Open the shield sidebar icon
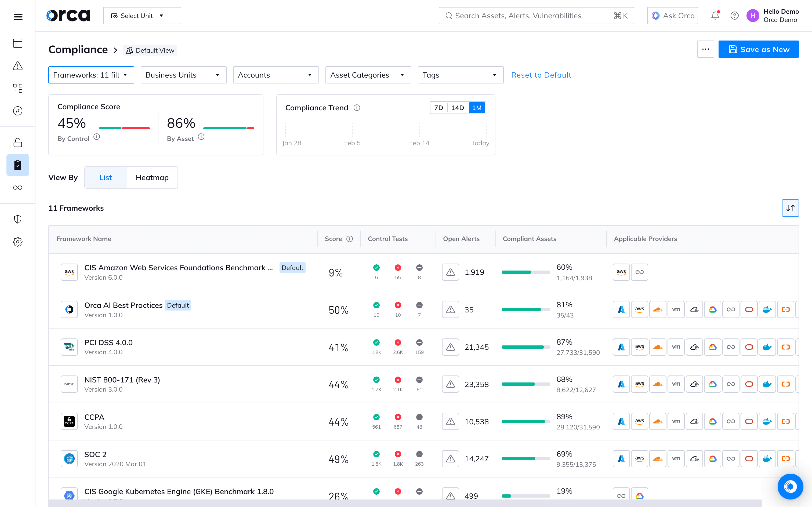Viewport: 812px width, 507px height. click(x=18, y=219)
